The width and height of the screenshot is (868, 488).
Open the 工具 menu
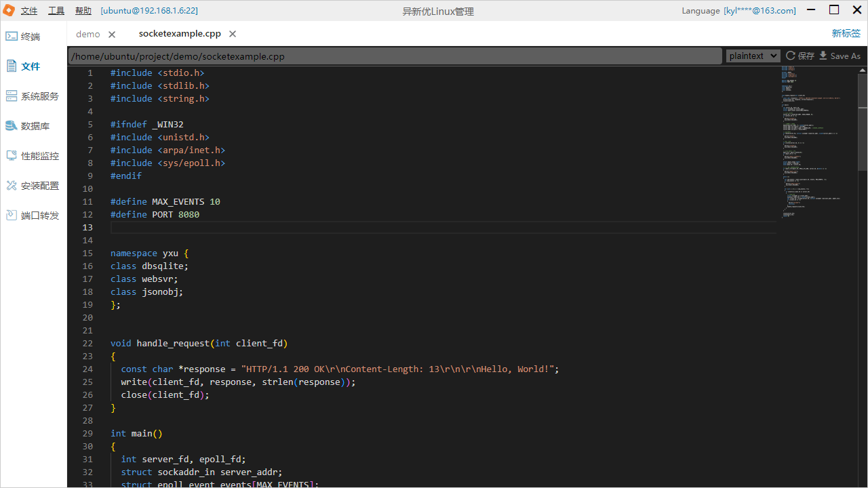pyautogui.click(x=56, y=11)
